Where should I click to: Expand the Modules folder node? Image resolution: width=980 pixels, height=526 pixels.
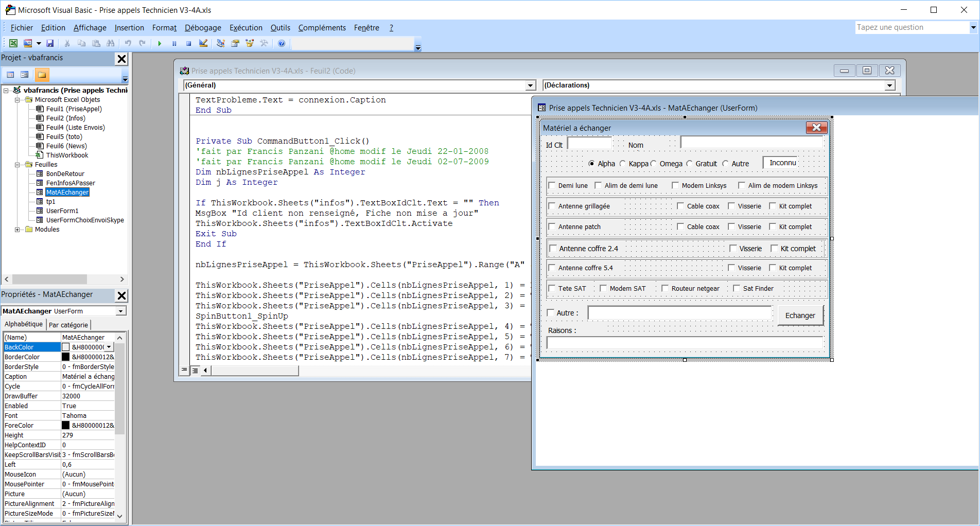(x=17, y=230)
